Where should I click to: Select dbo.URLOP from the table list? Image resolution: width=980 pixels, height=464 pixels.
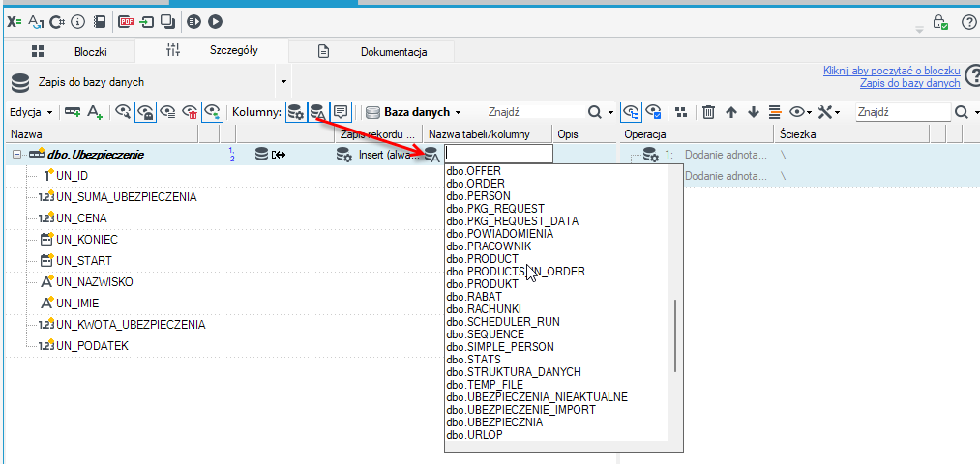(474, 435)
